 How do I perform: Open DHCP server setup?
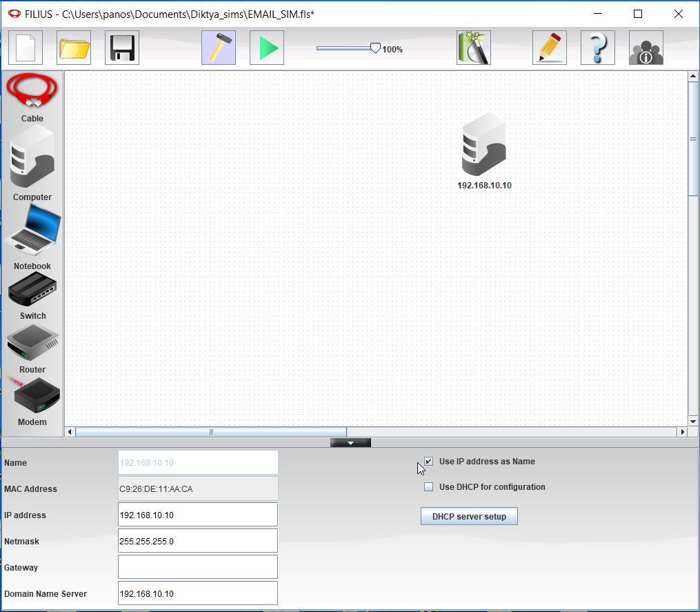click(469, 516)
